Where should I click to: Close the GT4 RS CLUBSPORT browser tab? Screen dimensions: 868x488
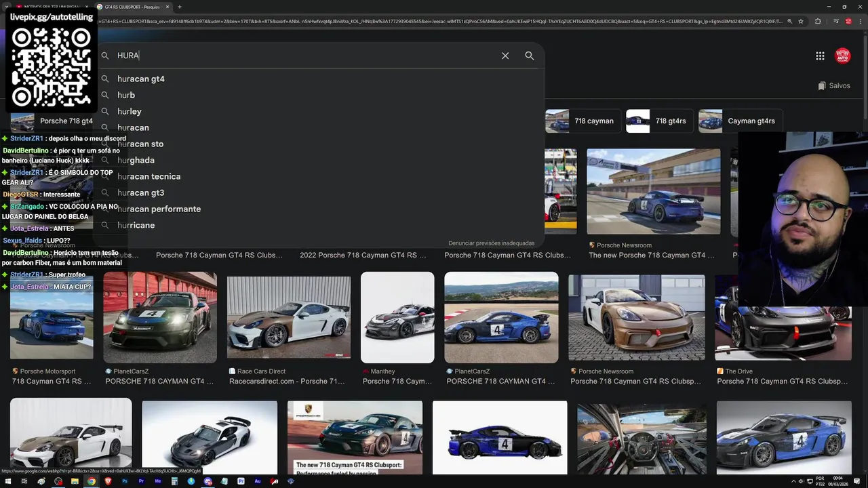[x=167, y=7]
